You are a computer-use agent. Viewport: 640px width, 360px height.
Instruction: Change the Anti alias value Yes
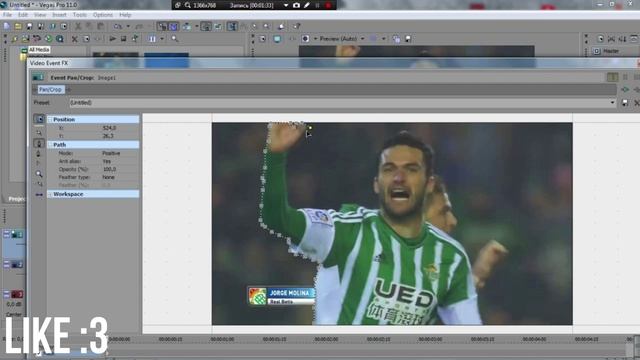click(107, 161)
